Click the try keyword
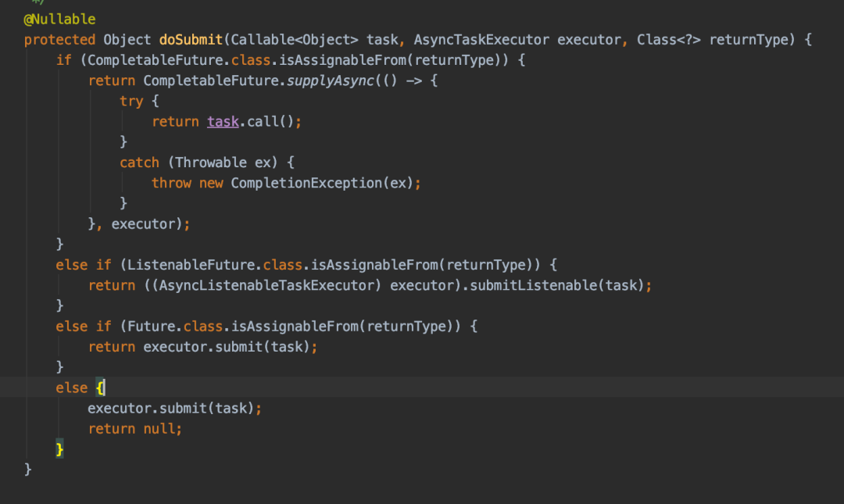This screenshot has width=844, height=504. point(131,102)
